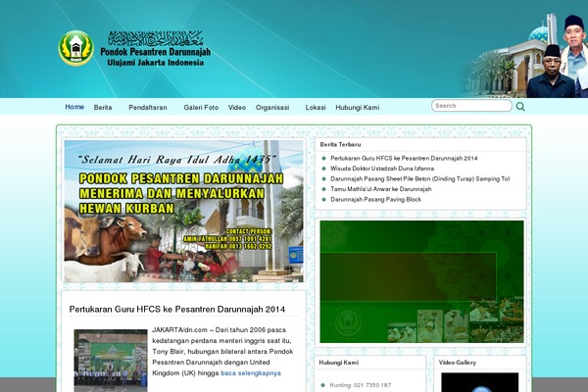Viewport: 588px width, 392px height.
Task: Go to Galeri Foto page
Action: (201, 107)
